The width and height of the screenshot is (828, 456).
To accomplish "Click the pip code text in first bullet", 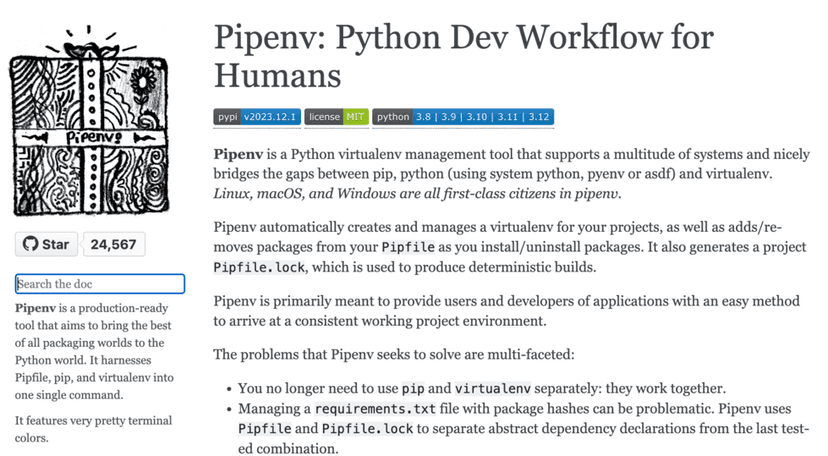I will tap(413, 388).
